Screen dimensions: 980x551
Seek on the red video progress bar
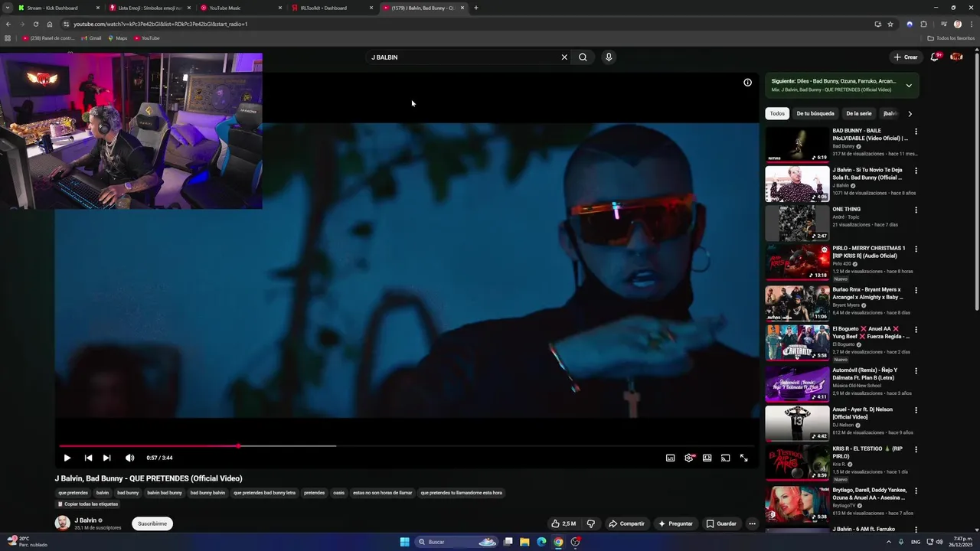coord(407,445)
